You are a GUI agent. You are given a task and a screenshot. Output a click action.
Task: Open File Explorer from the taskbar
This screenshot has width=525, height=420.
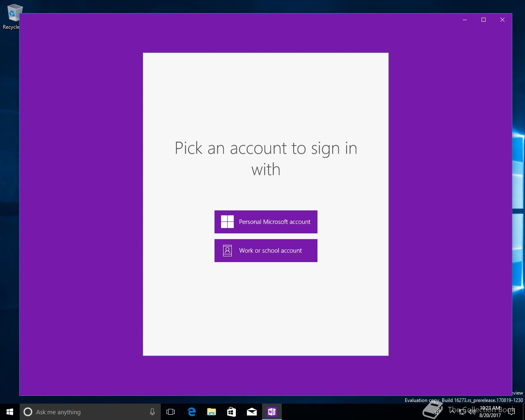point(211,412)
